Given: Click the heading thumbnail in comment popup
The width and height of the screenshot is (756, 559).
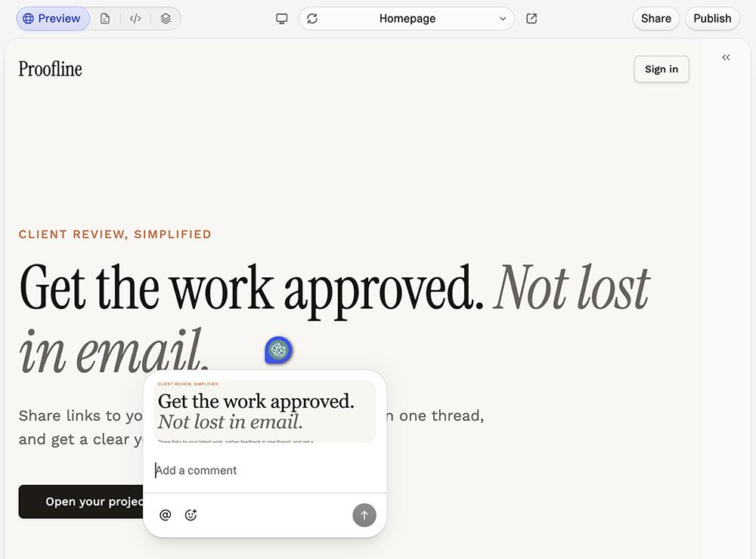Looking at the screenshot, I should (x=265, y=411).
